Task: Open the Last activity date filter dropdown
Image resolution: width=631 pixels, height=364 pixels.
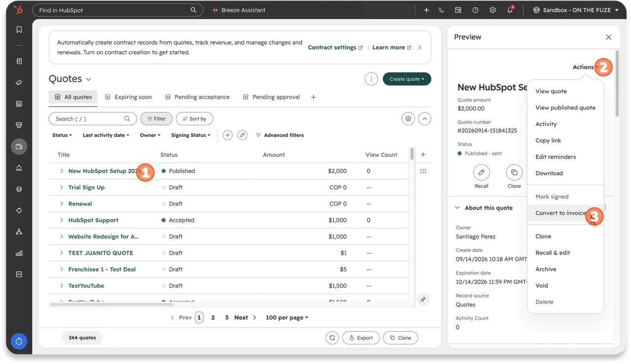Action: tap(106, 135)
